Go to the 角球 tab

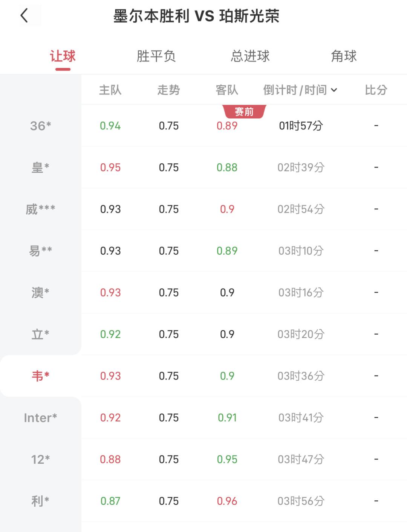[344, 56]
